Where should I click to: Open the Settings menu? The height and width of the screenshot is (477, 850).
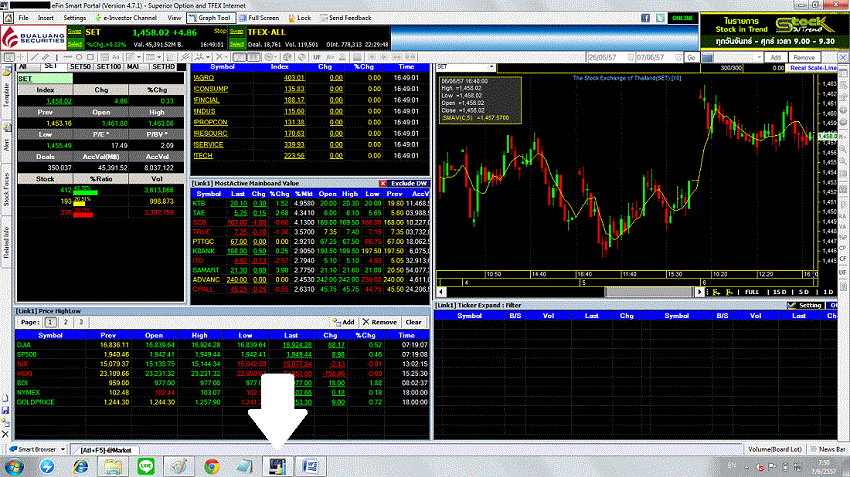click(x=75, y=18)
